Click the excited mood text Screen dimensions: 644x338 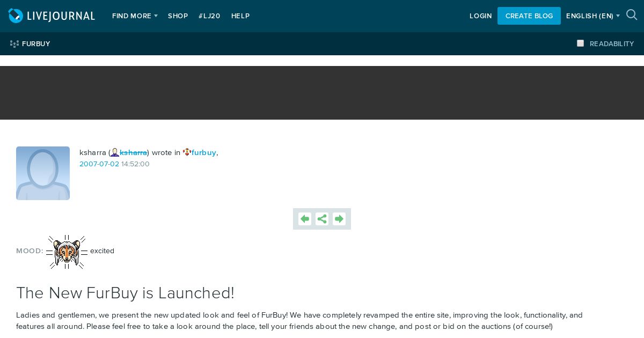pyautogui.click(x=102, y=251)
